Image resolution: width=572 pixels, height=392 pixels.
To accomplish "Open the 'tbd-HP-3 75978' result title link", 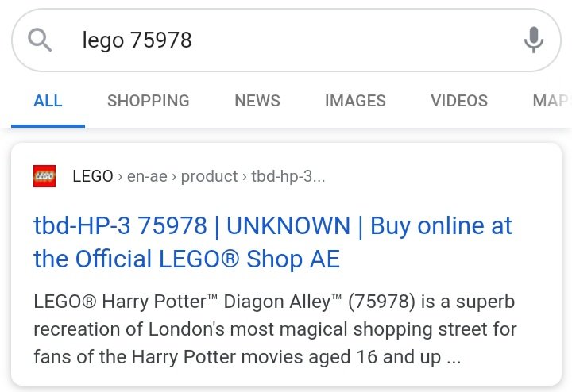I will tap(121, 226).
